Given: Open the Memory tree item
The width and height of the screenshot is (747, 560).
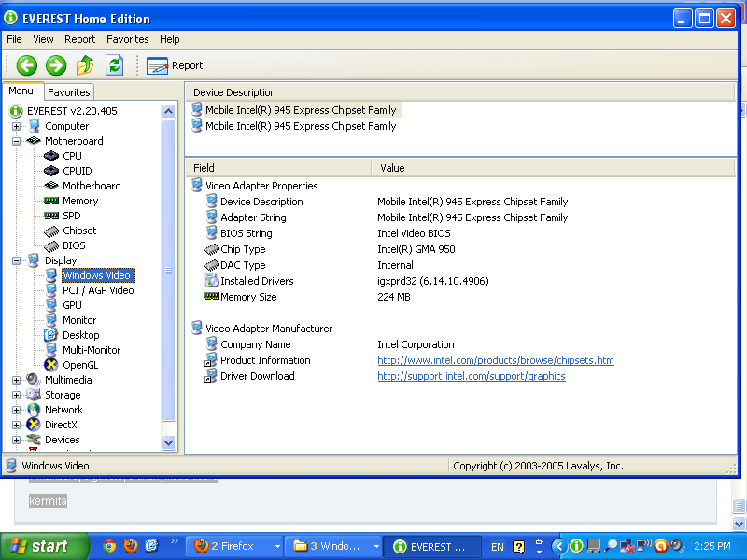Looking at the screenshot, I should point(80,201).
